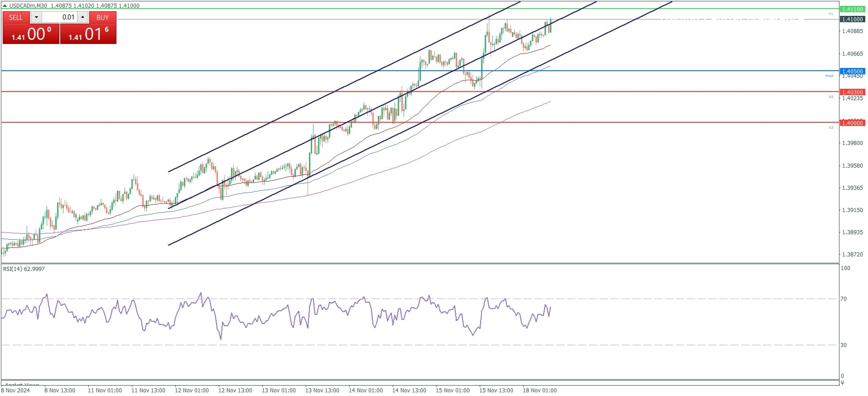Image resolution: width=868 pixels, height=396 pixels.
Task: Click the 15 Nov 01:00 time label
Action: tap(453, 390)
